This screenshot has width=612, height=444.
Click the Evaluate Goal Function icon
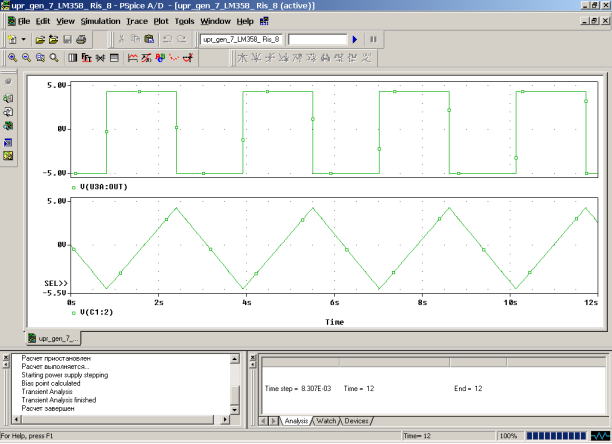click(146, 58)
